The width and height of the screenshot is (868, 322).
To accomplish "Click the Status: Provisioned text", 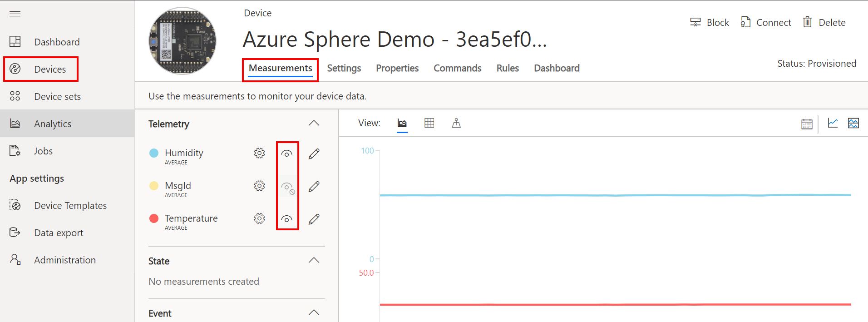I will click(817, 64).
